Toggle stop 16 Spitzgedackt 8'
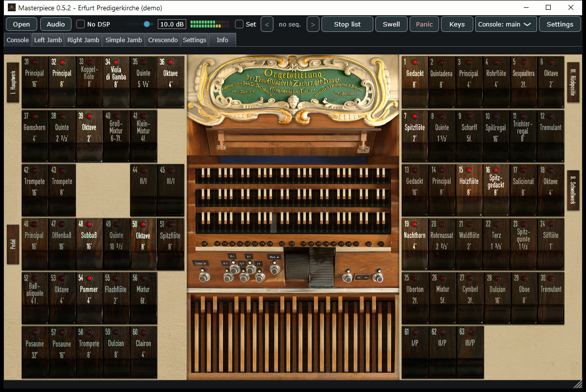 point(496,190)
